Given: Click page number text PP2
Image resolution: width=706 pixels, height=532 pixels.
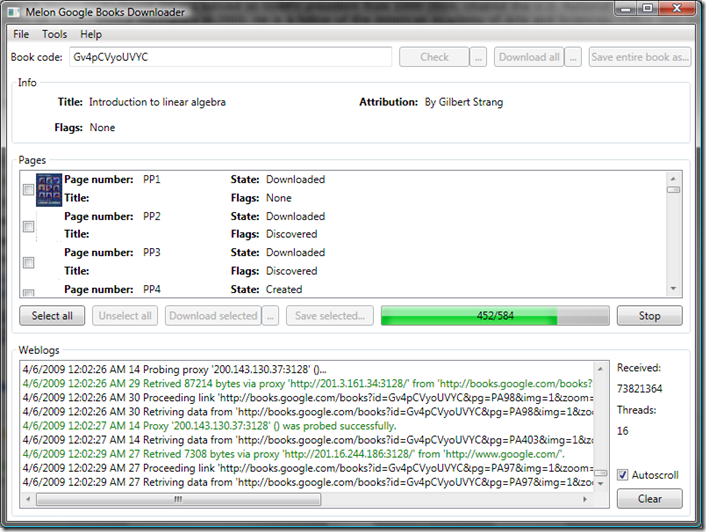Looking at the screenshot, I should pyautogui.click(x=152, y=216).
